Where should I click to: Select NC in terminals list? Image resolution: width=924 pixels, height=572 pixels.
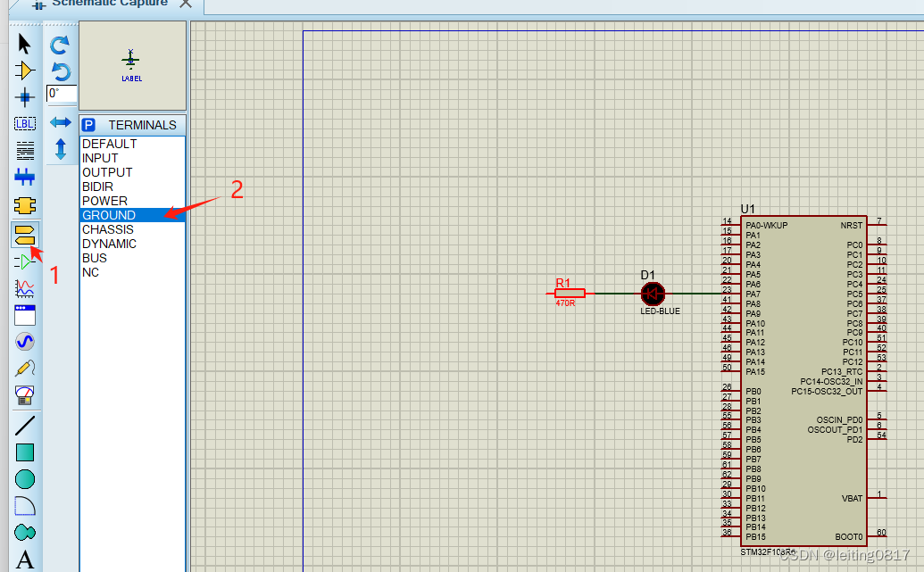[133, 272]
